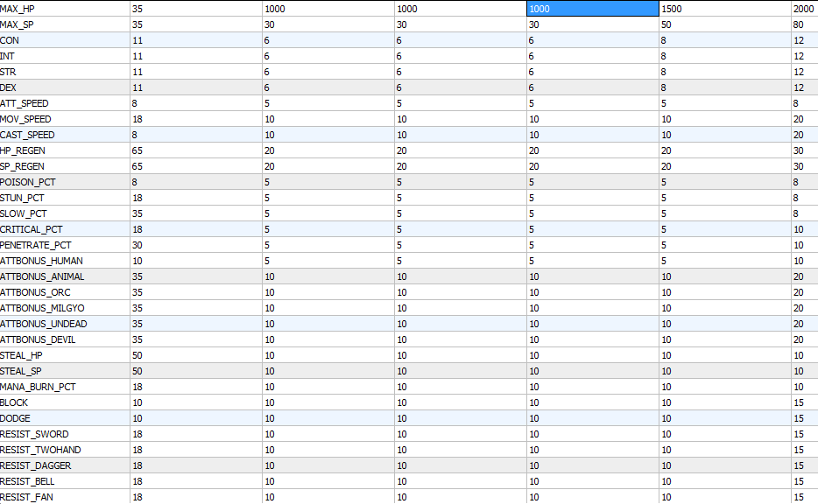818x504 pixels.
Task: Select the DEX row label
Action: (8, 87)
